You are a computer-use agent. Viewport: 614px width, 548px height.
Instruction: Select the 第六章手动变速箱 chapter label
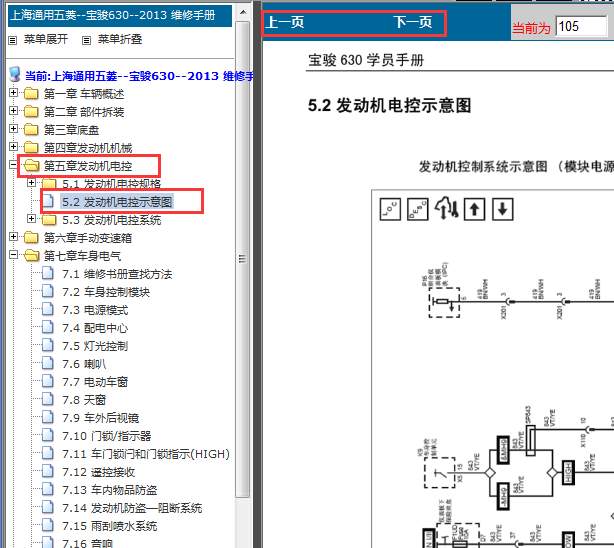[88, 238]
